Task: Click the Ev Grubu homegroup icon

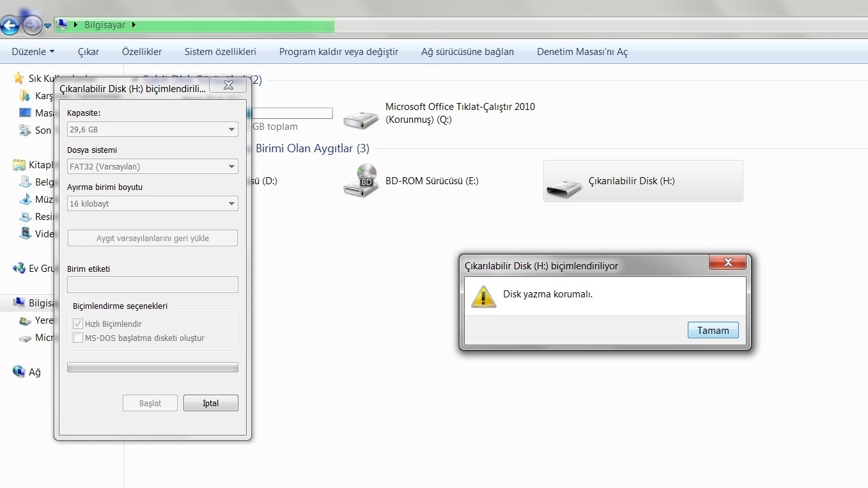Action: [x=19, y=269]
